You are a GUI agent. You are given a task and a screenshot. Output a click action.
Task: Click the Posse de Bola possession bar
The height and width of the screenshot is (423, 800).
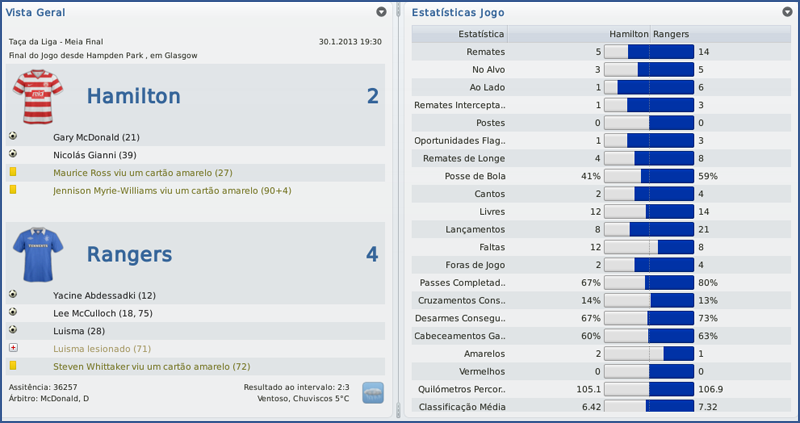pyautogui.click(x=648, y=176)
